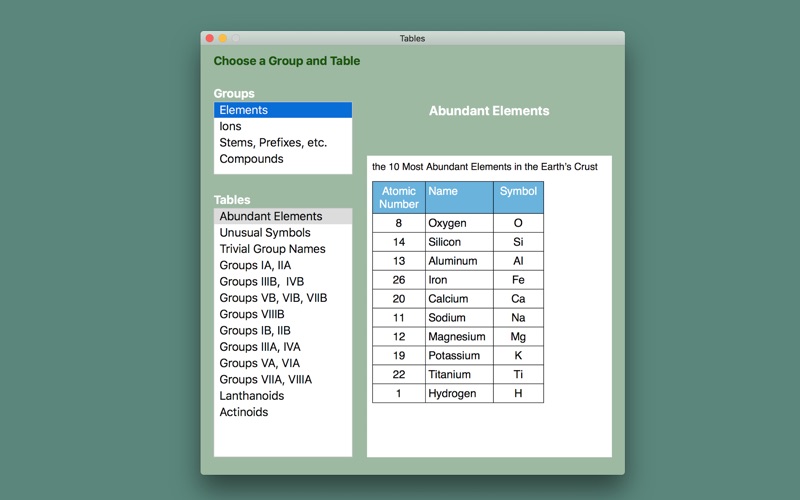Screen dimensions: 800x500
Task: Choose Stems, Prefixes, etc. group
Action: (283, 142)
